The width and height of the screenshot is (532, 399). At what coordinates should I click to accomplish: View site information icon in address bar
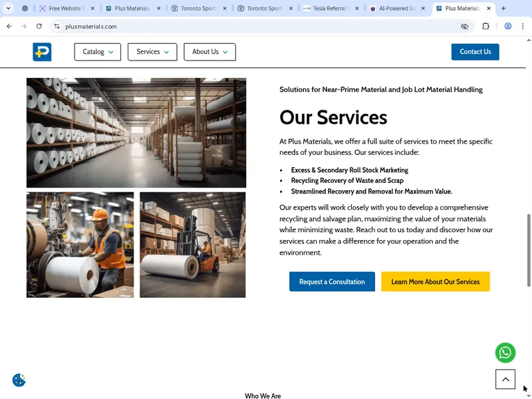pyautogui.click(x=57, y=26)
